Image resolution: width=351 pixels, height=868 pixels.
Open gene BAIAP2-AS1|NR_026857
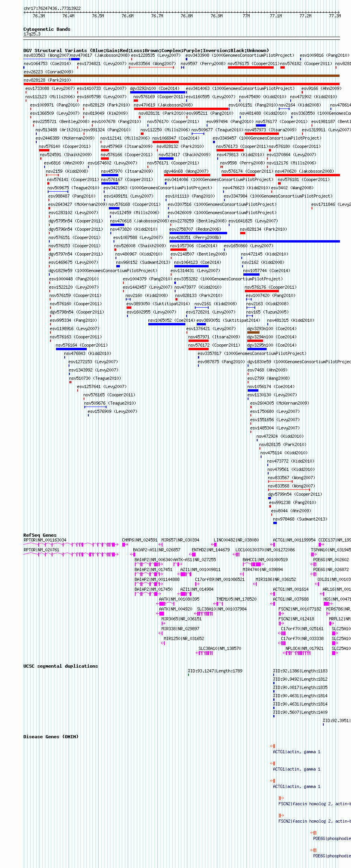pos(157,550)
